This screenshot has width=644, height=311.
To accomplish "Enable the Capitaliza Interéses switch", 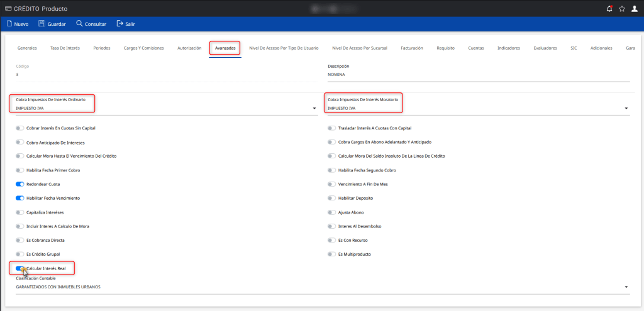I will 21,212.
